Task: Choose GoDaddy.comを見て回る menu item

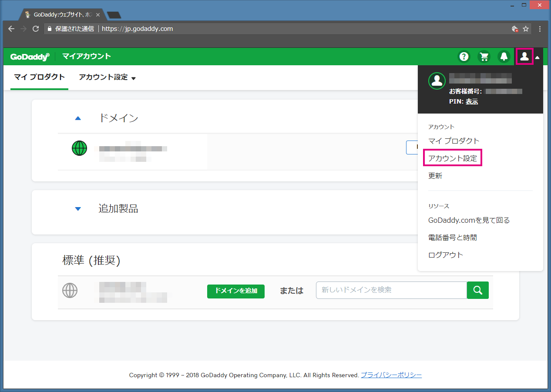Action: click(x=469, y=220)
